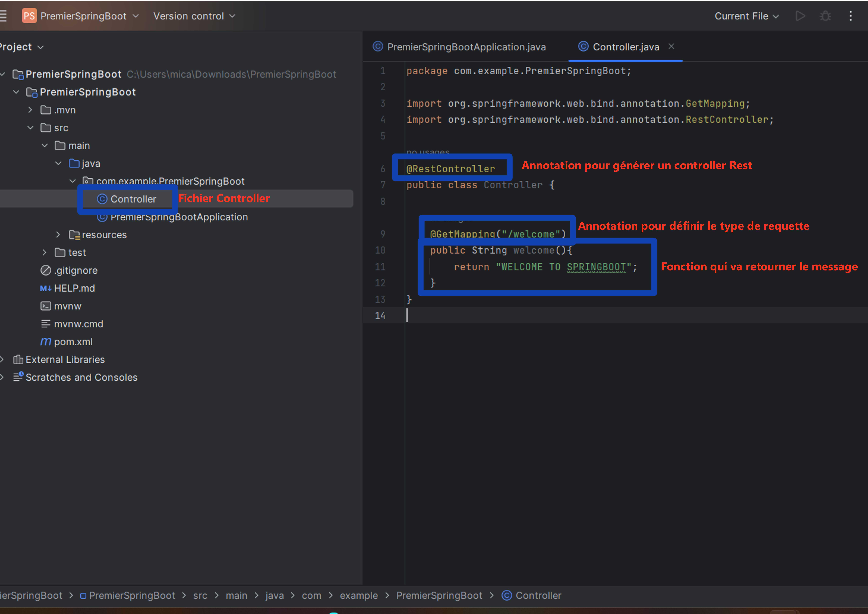
Task: Select the mvnw script file
Action: 68,306
